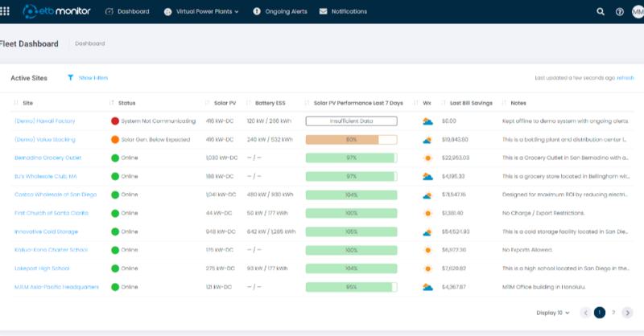Click sunny weather icon for Bernadino Grocery Outlet
Screen dimensions: 644x336
pyautogui.click(x=427, y=158)
